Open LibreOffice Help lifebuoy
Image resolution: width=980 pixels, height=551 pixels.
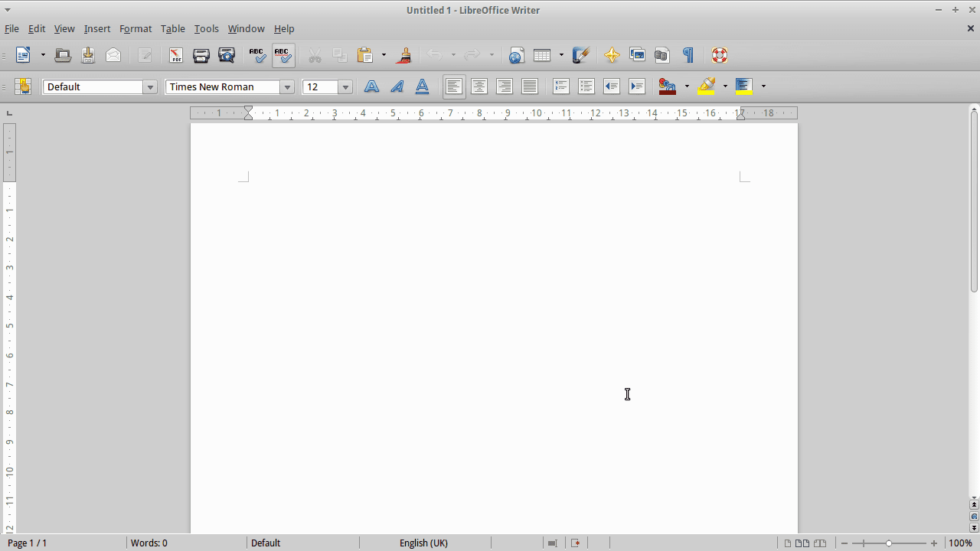[x=719, y=55]
